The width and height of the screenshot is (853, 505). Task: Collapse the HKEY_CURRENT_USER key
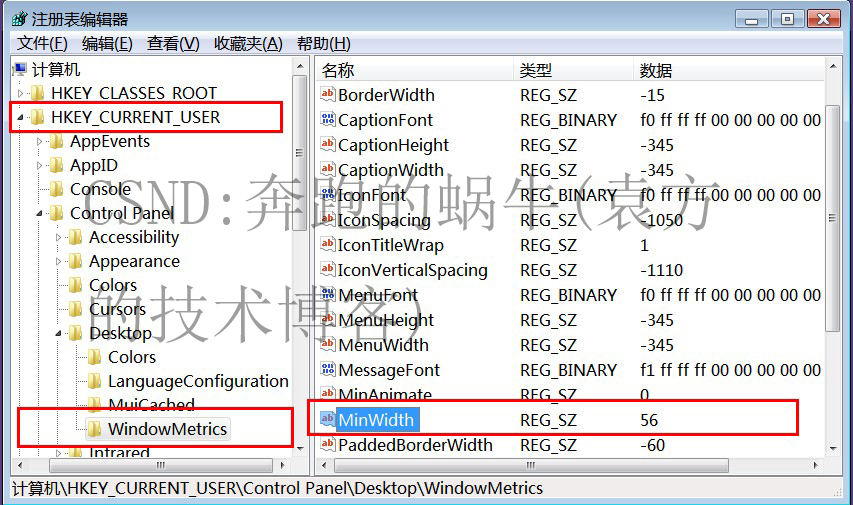pos(21,118)
